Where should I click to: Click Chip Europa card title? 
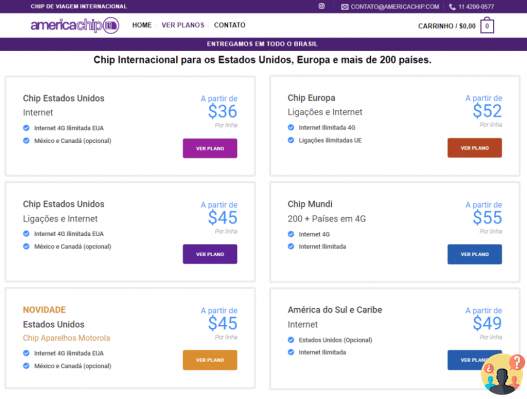coord(311,98)
